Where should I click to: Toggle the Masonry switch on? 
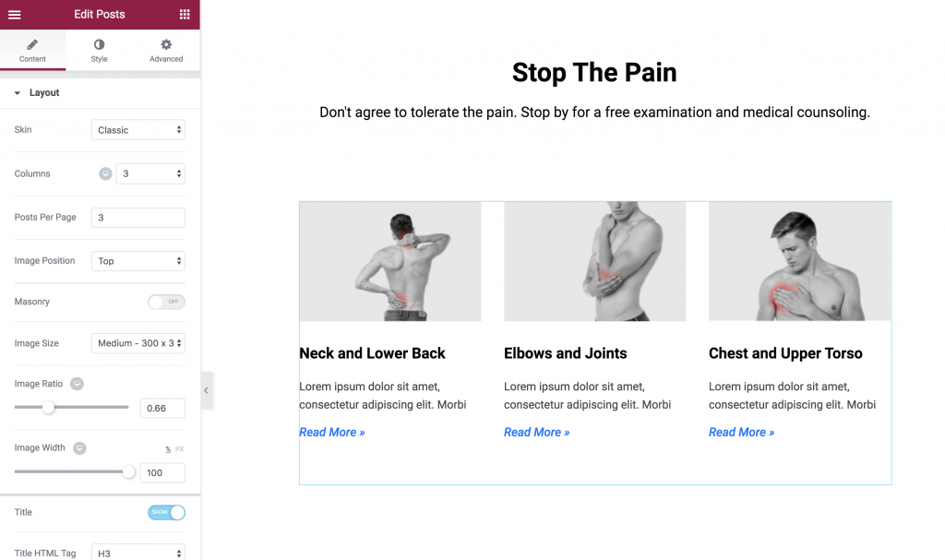[x=166, y=302]
